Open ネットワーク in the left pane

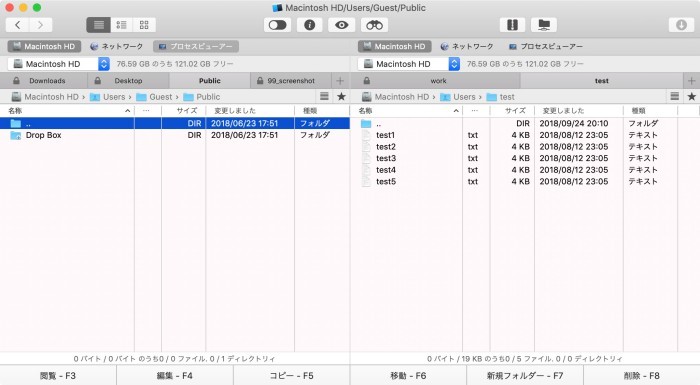click(x=117, y=46)
